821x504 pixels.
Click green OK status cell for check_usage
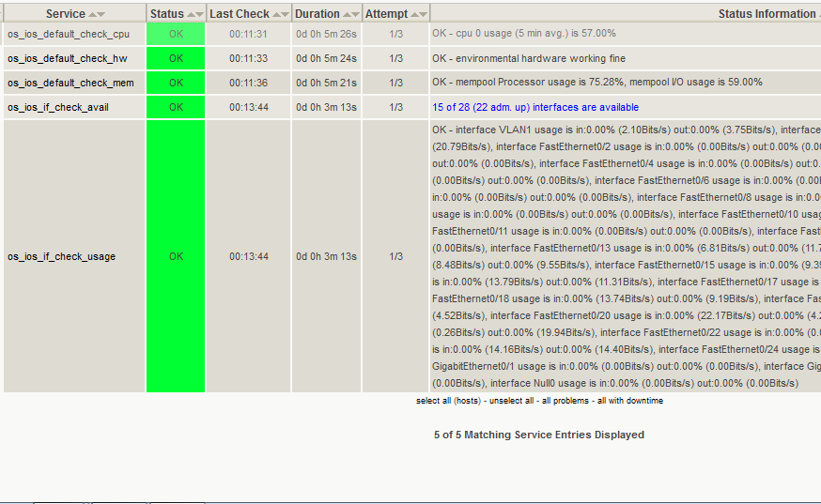pos(176,256)
